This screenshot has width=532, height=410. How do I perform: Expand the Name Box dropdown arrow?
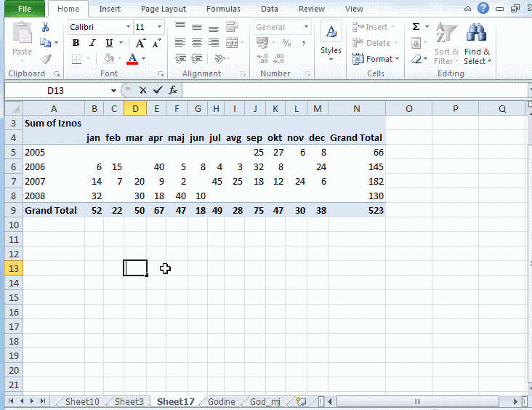click(113, 91)
